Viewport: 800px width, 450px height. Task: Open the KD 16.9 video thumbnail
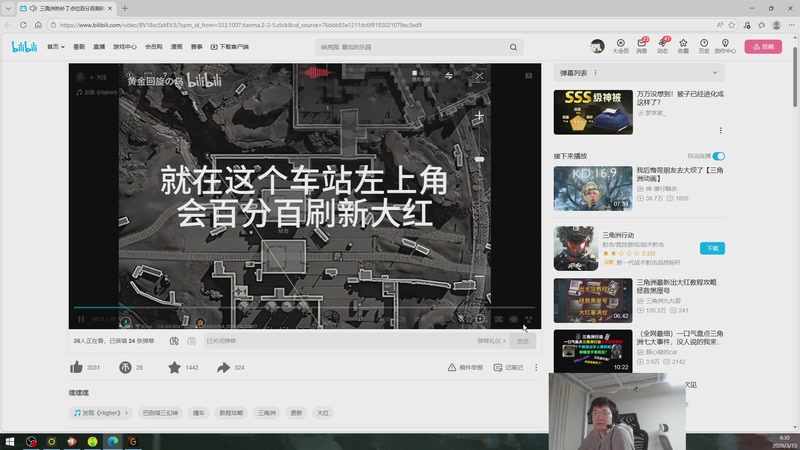click(x=593, y=188)
